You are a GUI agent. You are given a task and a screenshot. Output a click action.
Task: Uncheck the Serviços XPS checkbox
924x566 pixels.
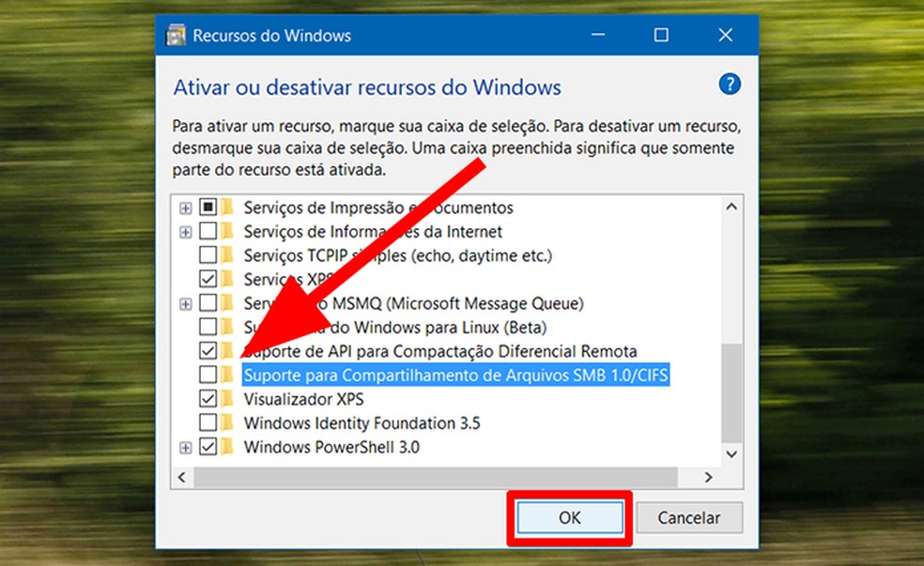click(x=208, y=279)
